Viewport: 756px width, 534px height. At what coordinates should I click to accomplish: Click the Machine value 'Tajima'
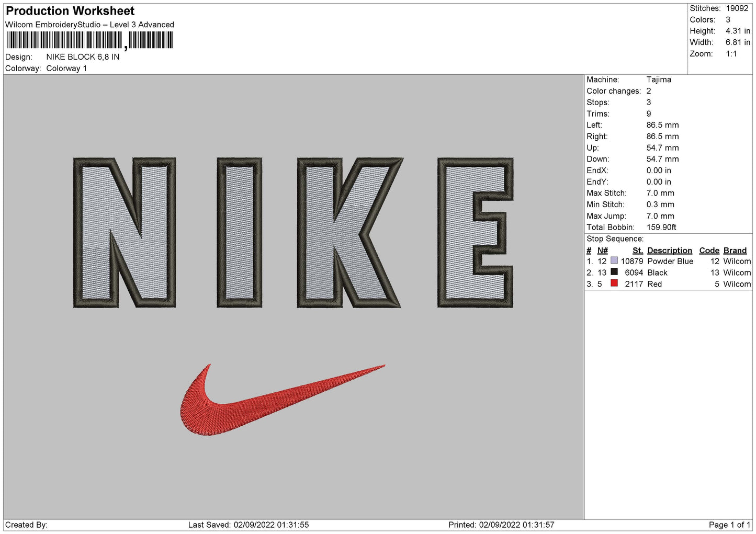click(659, 79)
